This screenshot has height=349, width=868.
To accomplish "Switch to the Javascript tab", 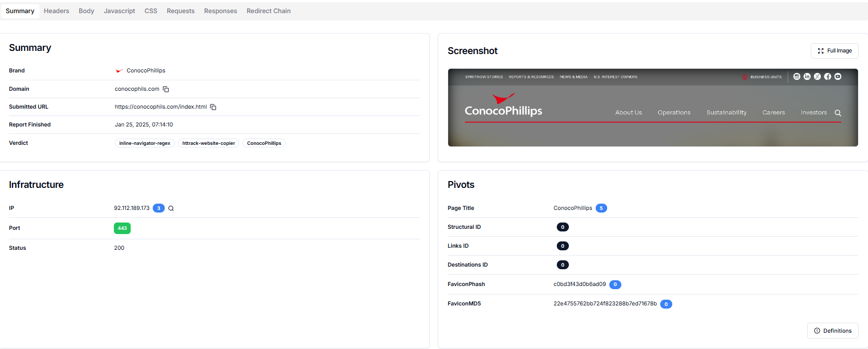I will [x=119, y=11].
